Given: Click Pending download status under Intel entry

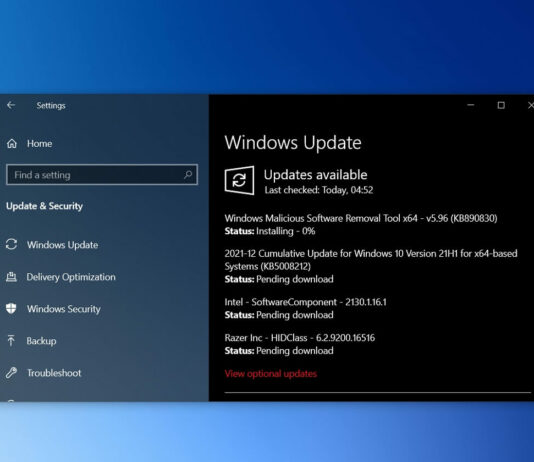Looking at the screenshot, I should click(x=279, y=315).
